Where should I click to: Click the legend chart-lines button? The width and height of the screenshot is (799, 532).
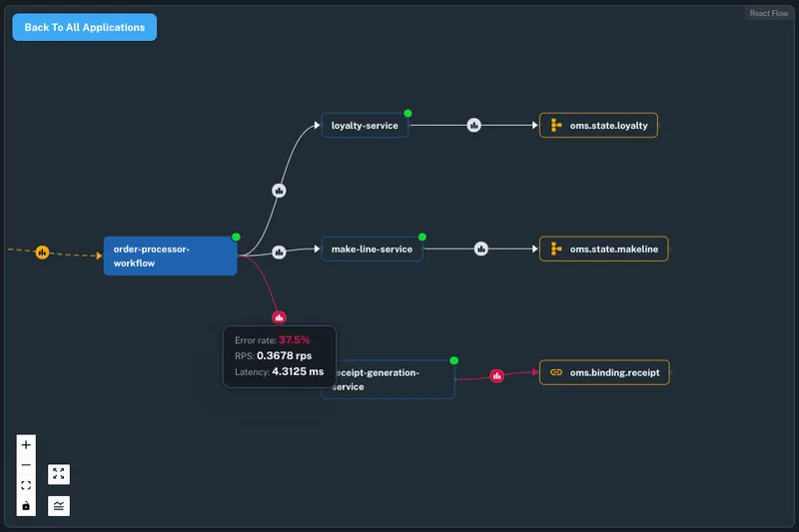(59, 506)
